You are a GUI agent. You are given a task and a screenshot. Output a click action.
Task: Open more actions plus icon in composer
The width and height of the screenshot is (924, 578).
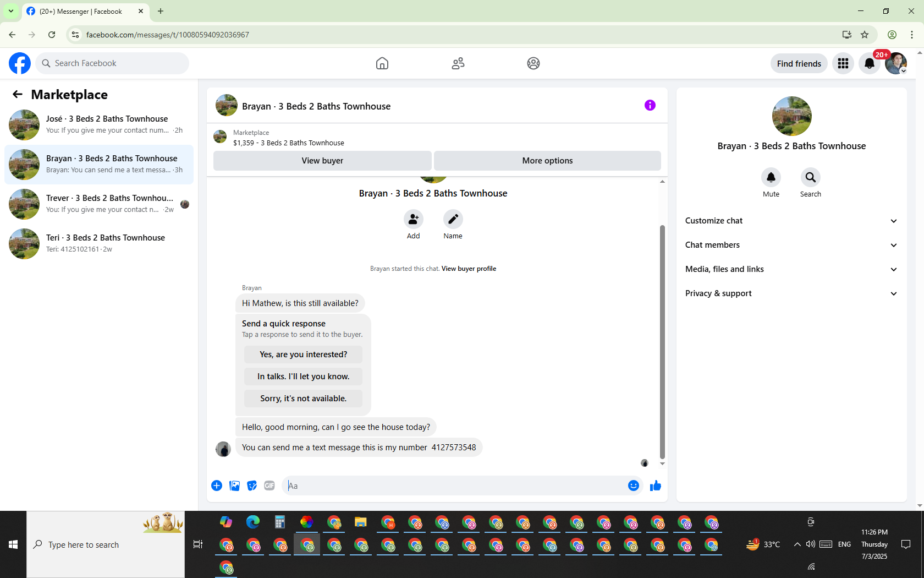[x=217, y=486]
